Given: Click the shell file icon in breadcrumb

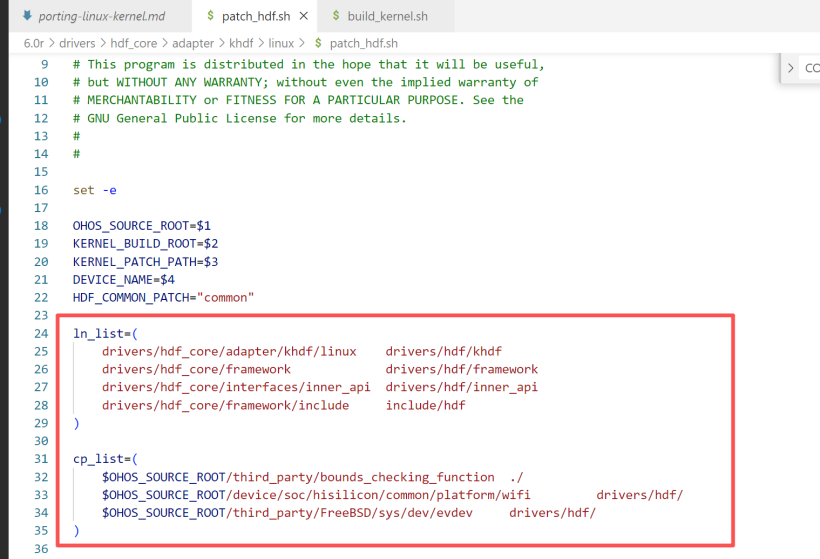Looking at the screenshot, I should (318, 43).
